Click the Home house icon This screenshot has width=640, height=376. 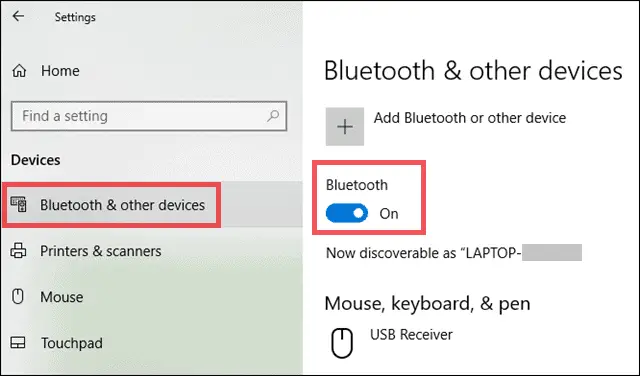point(19,71)
